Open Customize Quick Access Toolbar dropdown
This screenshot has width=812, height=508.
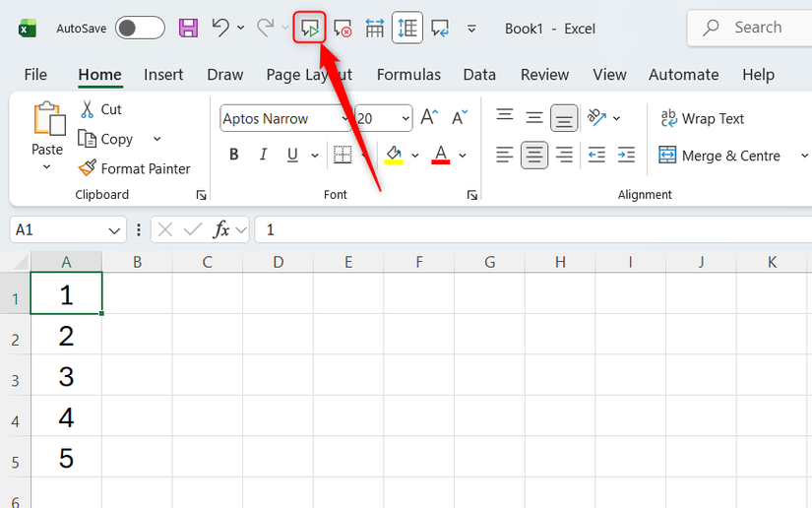(x=471, y=29)
